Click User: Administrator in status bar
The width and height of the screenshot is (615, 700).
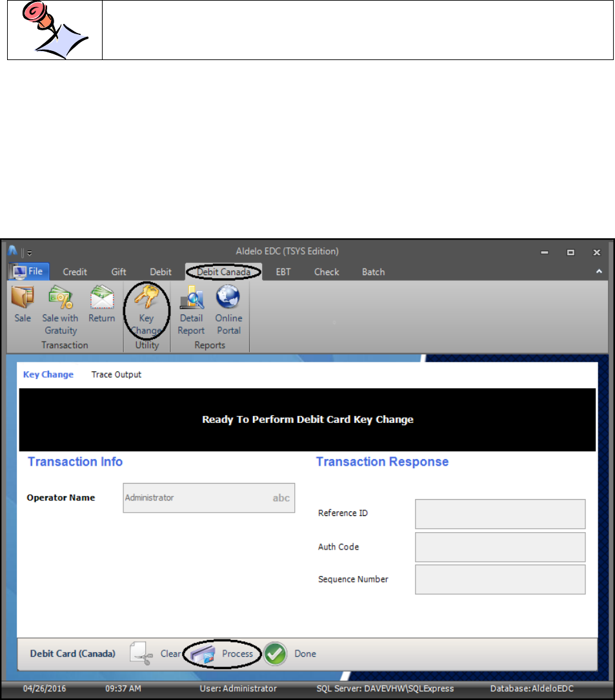pos(238,688)
